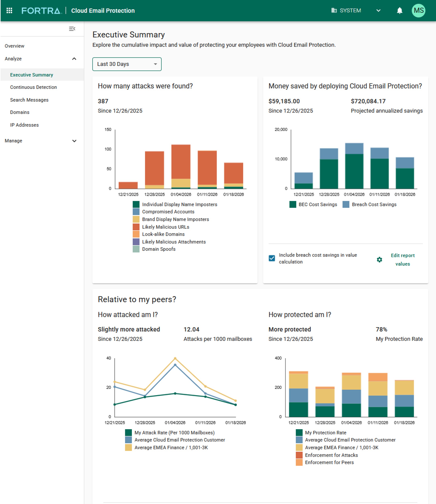Collapse the Analyze section chevron
Screen dimensions: 436x504
point(74,59)
